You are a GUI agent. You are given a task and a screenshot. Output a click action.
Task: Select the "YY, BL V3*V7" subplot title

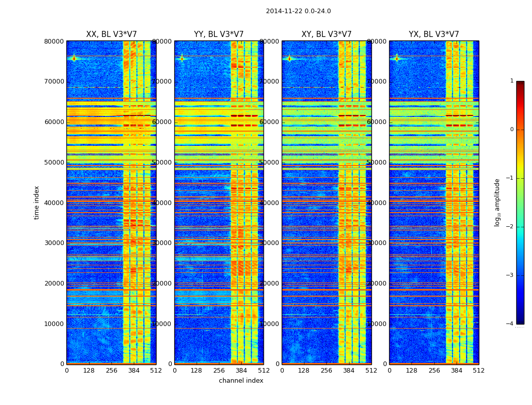(x=219, y=34)
